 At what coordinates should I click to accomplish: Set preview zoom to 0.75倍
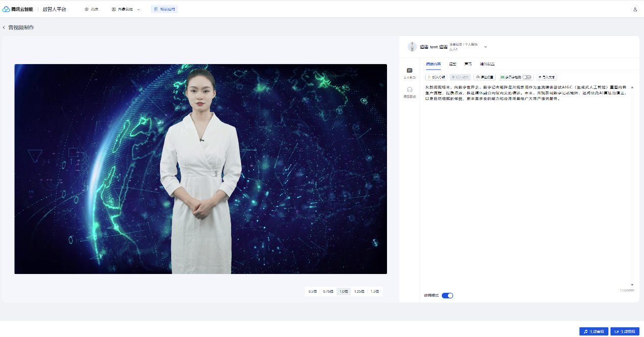click(328, 291)
